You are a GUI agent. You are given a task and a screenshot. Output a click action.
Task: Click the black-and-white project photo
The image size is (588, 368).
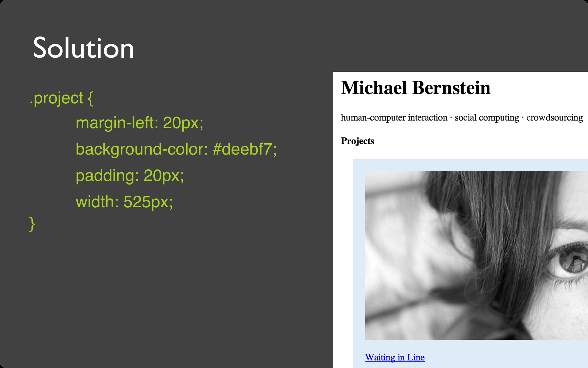coord(476,255)
